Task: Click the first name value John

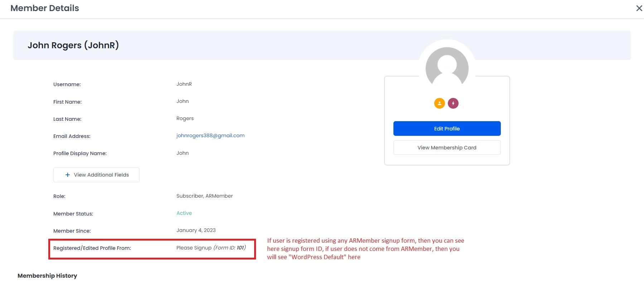Action: coord(183,101)
